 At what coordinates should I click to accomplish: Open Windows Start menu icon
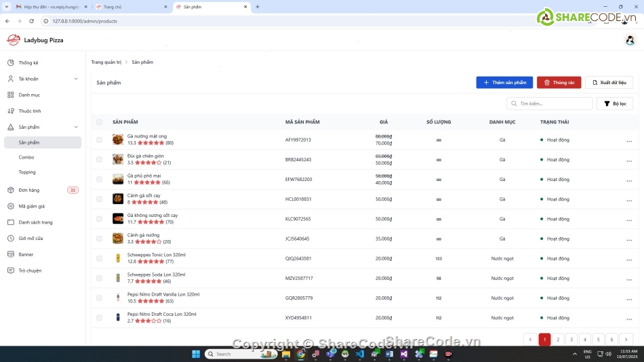196,354
